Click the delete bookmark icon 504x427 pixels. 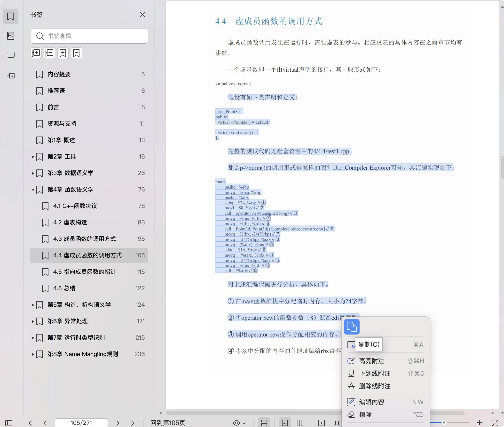click(77, 53)
